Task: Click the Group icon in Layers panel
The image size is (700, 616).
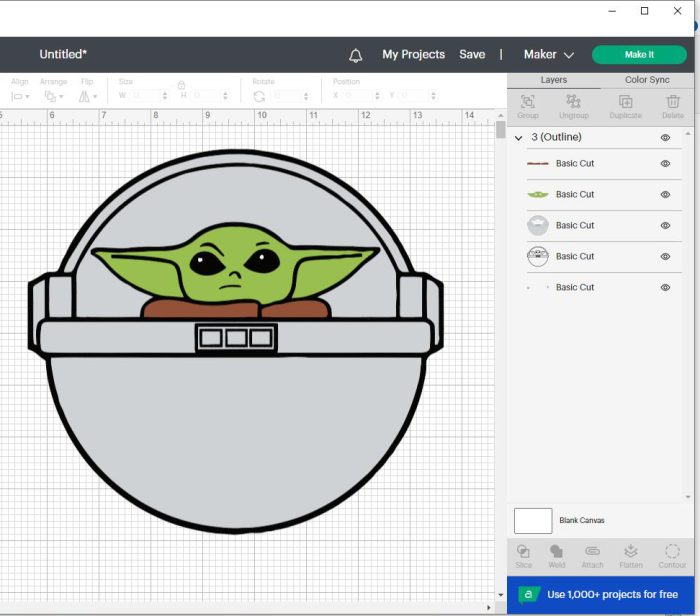Action: [528, 102]
